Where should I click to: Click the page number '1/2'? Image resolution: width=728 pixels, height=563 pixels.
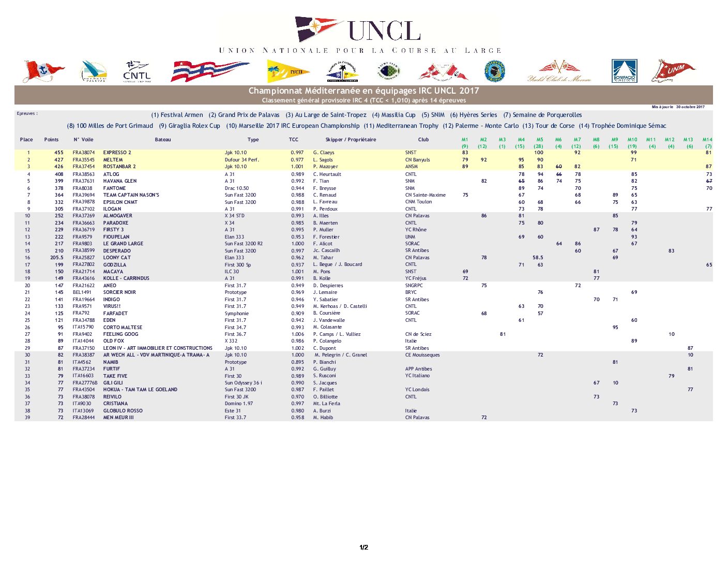[x=364, y=547]
